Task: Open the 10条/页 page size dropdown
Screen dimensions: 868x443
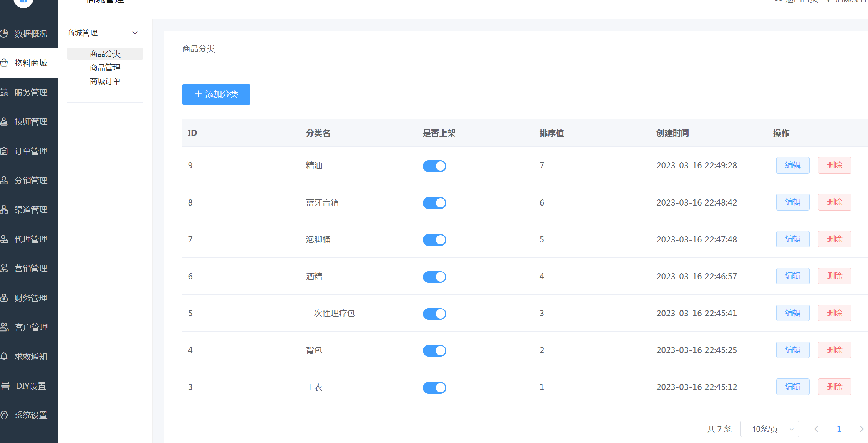Action: point(770,429)
